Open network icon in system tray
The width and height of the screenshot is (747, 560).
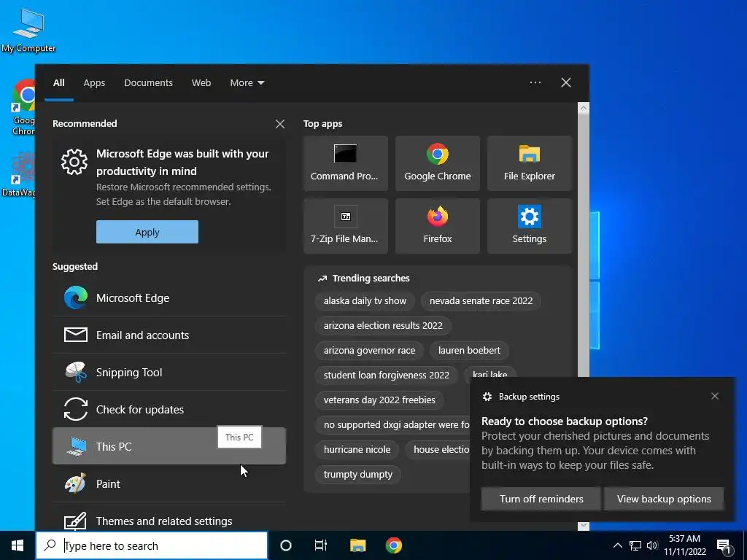tap(635, 545)
